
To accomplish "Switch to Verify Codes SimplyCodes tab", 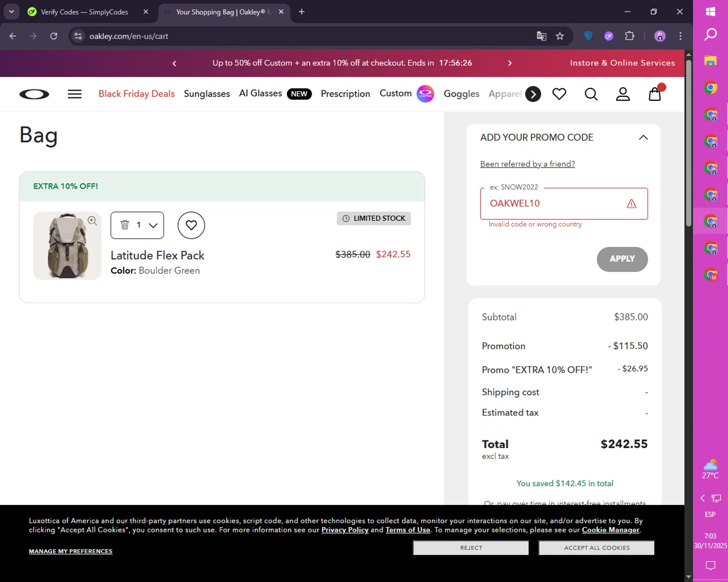I will (84, 12).
